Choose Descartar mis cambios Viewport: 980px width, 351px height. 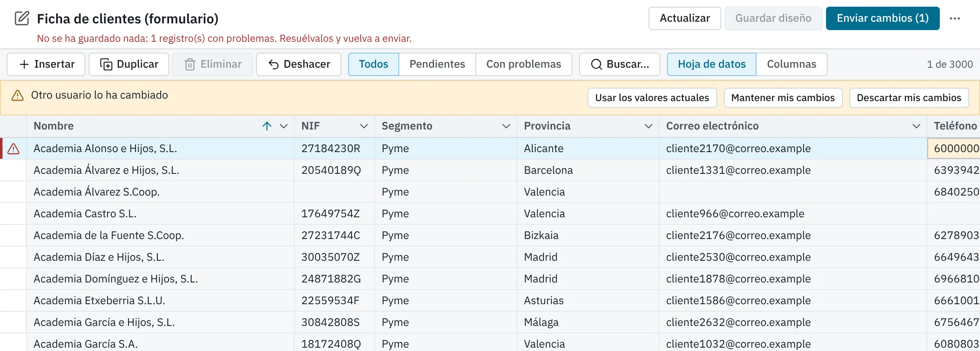(909, 98)
